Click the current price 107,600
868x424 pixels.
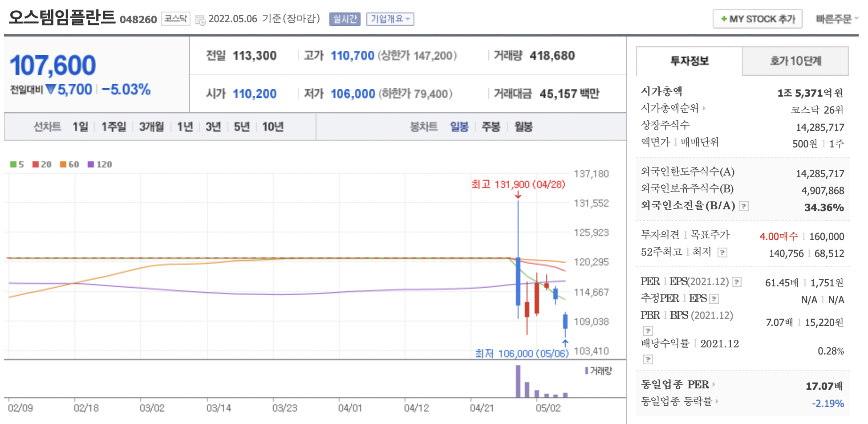[53, 65]
